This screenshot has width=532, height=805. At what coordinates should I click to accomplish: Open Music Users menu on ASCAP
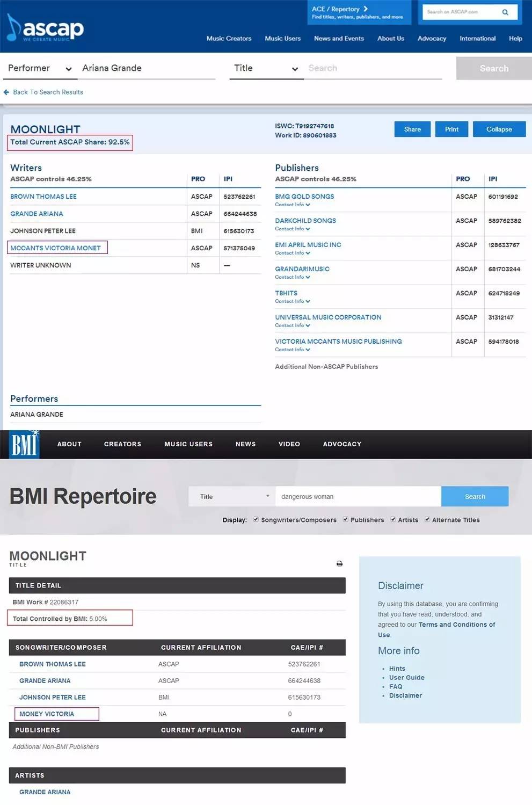pos(283,39)
